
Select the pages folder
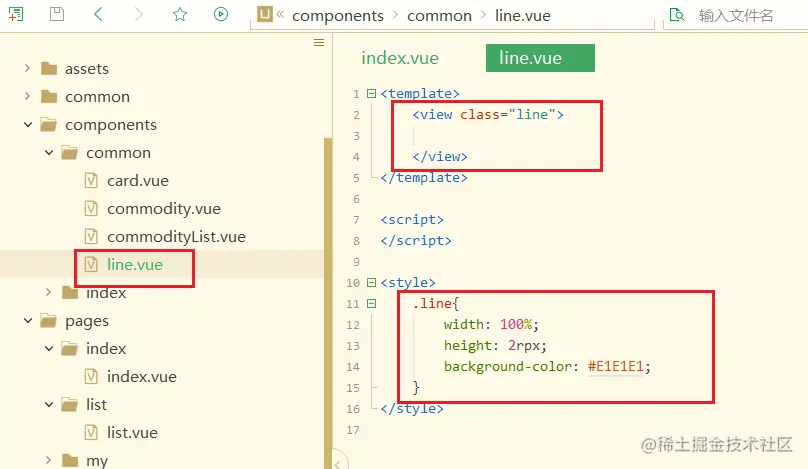(87, 321)
